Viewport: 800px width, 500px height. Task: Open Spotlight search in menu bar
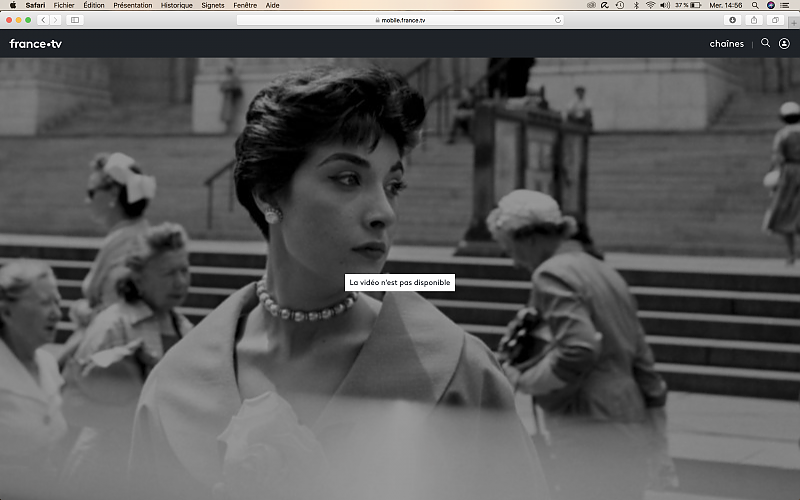pos(755,5)
